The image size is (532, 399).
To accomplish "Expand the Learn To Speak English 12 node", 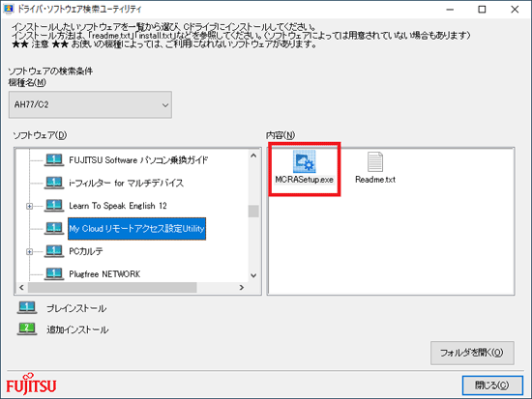I will coord(30,206).
